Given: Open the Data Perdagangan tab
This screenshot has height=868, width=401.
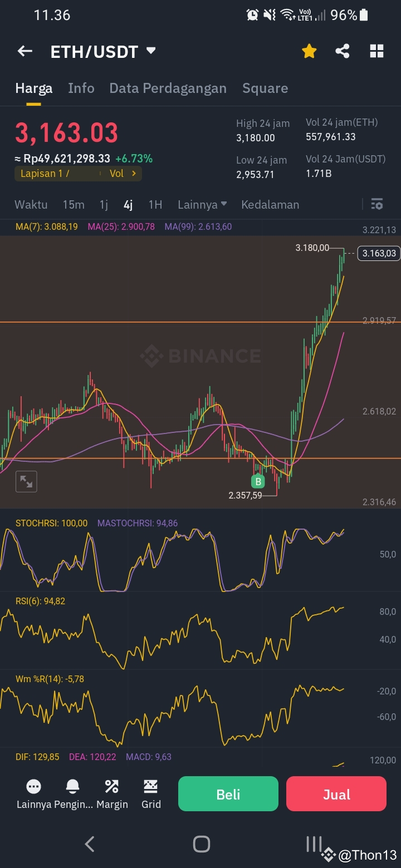Looking at the screenshot, I should pyautogui.click(x=168, y=88).
